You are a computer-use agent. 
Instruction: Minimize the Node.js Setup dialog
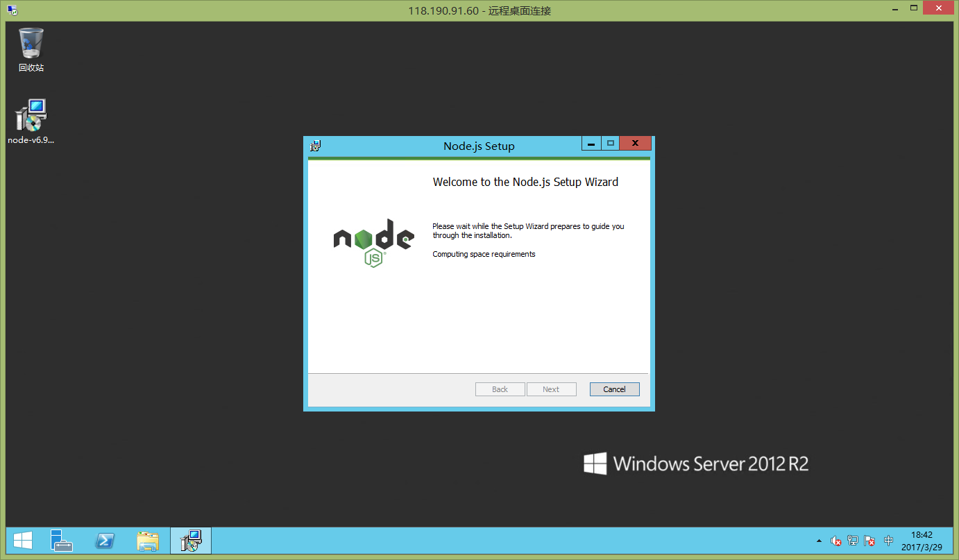591,144
